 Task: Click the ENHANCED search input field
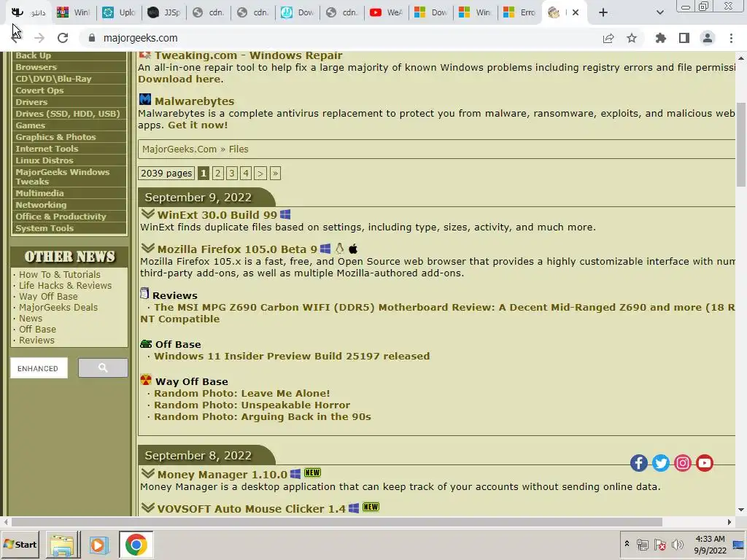point(39,368)
